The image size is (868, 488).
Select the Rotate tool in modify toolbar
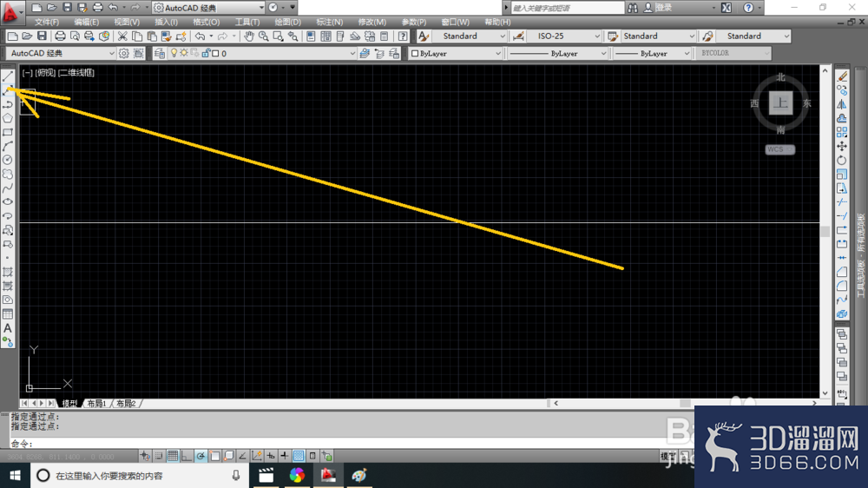(842, 160)
